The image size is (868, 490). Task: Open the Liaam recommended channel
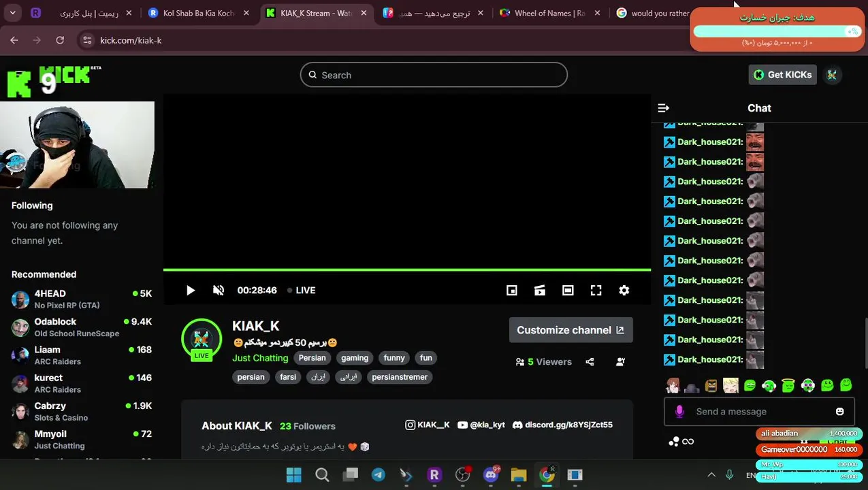click(82, 355)
